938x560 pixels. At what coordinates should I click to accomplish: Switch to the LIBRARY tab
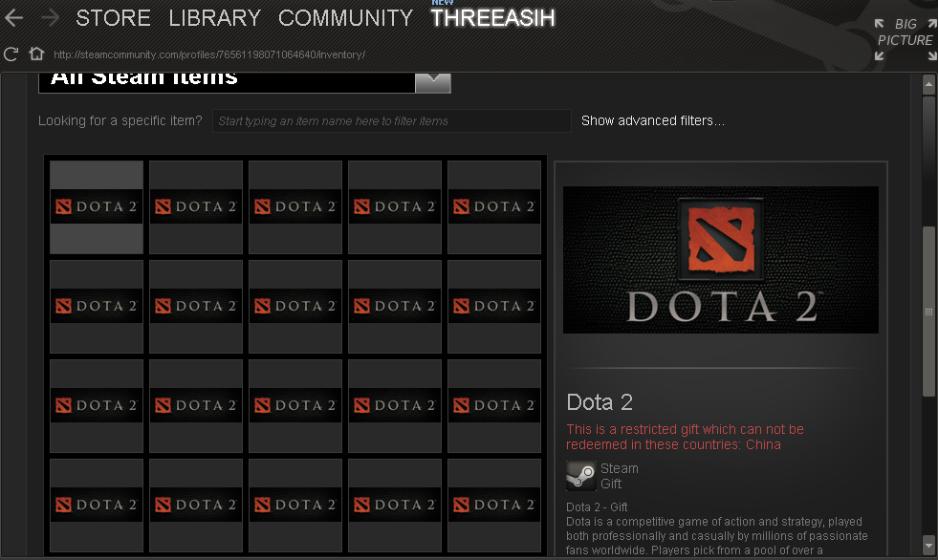215,18
